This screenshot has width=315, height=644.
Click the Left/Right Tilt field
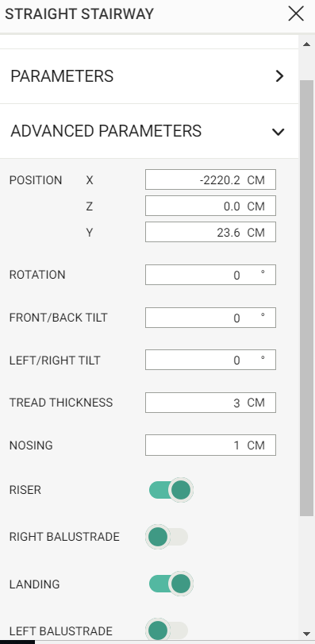[210, 360]
